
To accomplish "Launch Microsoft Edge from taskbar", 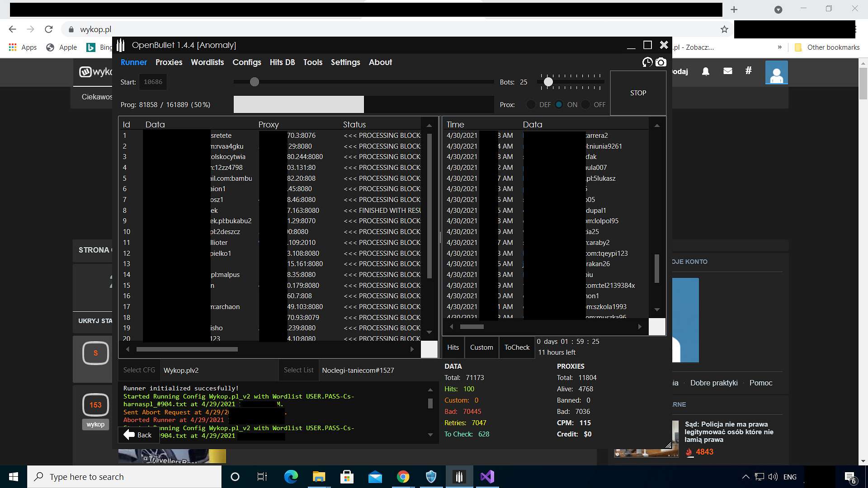I will pos(291,477).
